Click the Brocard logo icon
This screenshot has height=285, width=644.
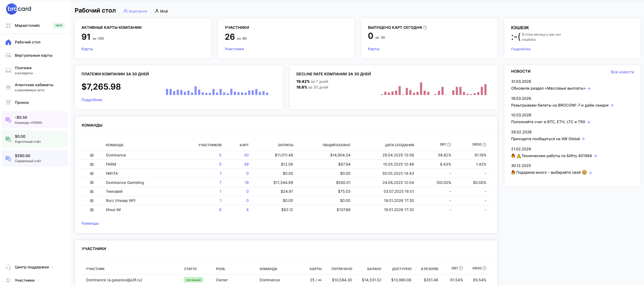pyautogui.click(x=18, y=9)
